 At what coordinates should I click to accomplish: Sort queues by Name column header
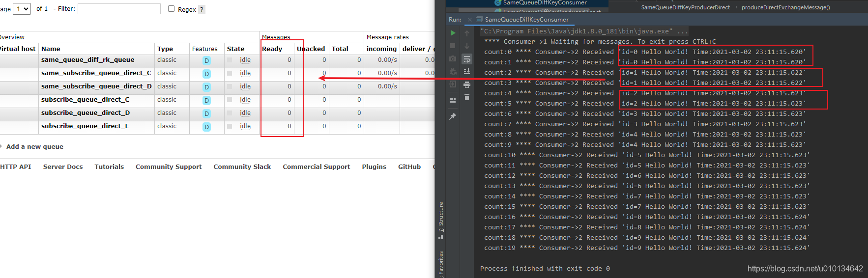pyautogui.click(x=51, y=49)
